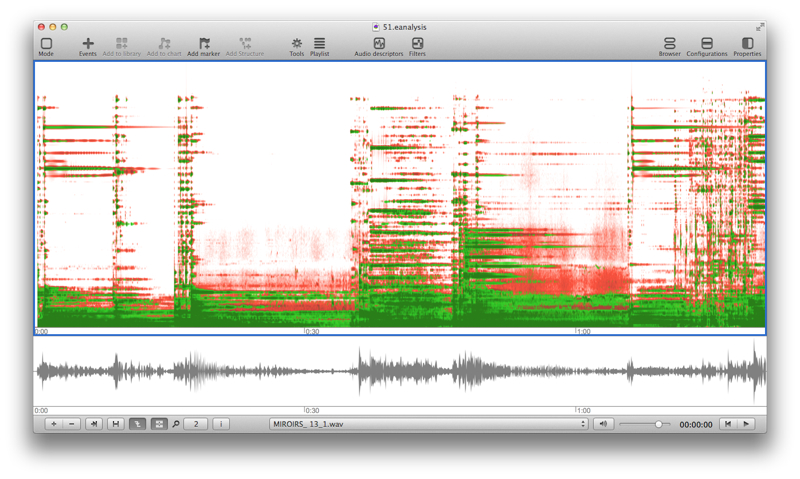Click the 1:00 marker on waveform ruler
Image resolution: width=800 pixels, height=479 pixels.
click(583, 410)
